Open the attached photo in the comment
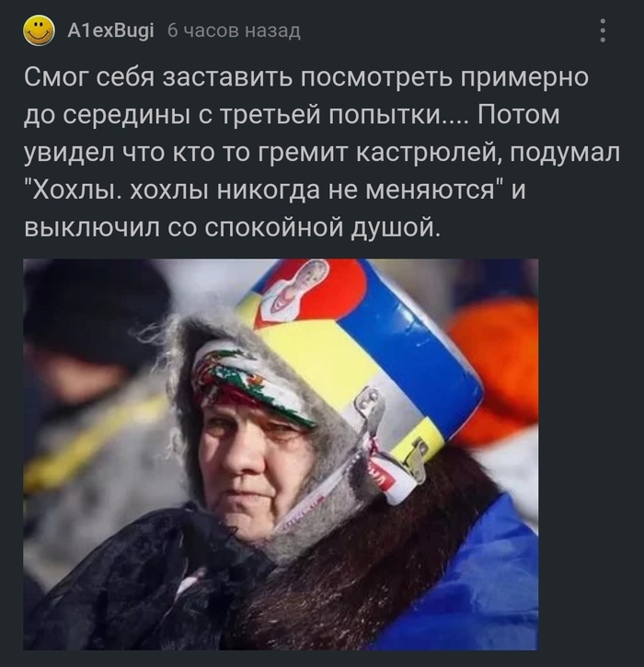This screenshot has width=644, height=667. [x=281, y=454]
